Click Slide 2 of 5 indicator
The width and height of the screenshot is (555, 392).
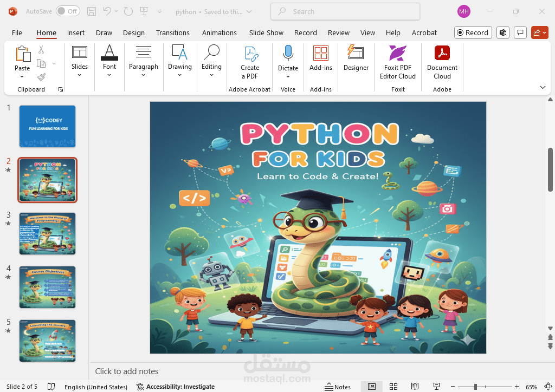22,387
